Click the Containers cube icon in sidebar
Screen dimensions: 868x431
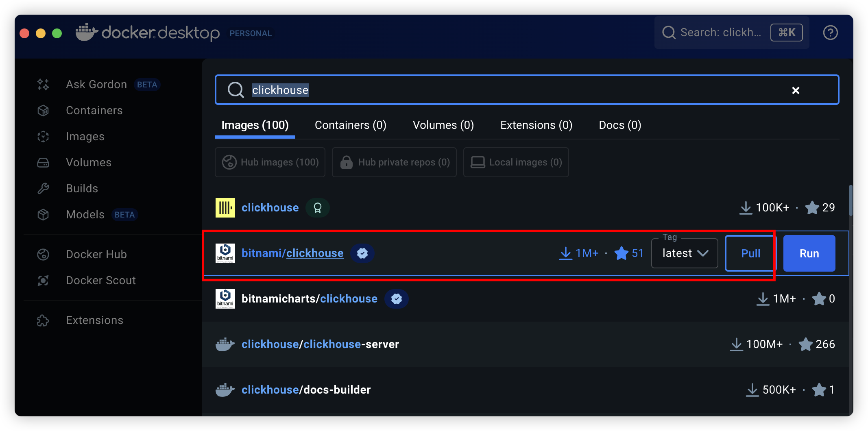43,110
